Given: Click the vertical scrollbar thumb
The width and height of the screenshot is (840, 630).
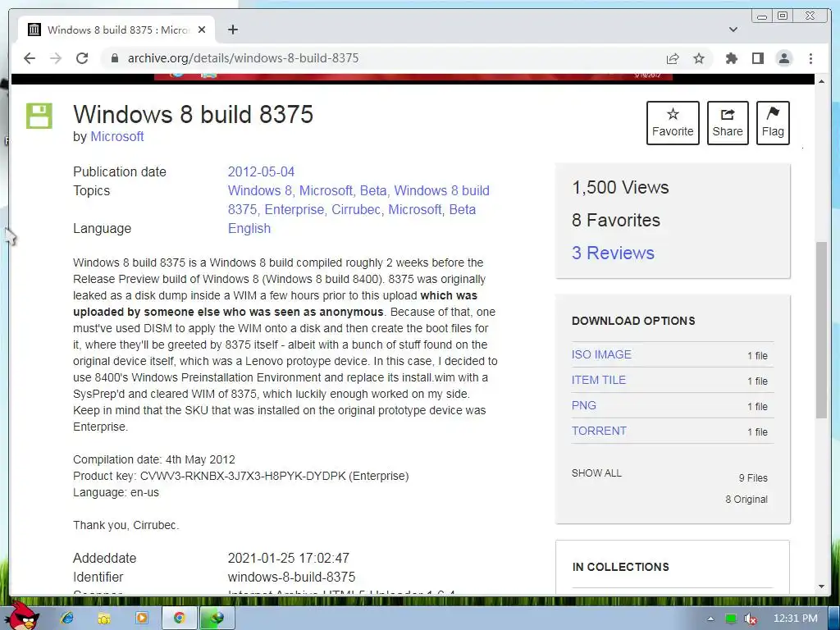Looking at the screenshot, I should 821,330.
